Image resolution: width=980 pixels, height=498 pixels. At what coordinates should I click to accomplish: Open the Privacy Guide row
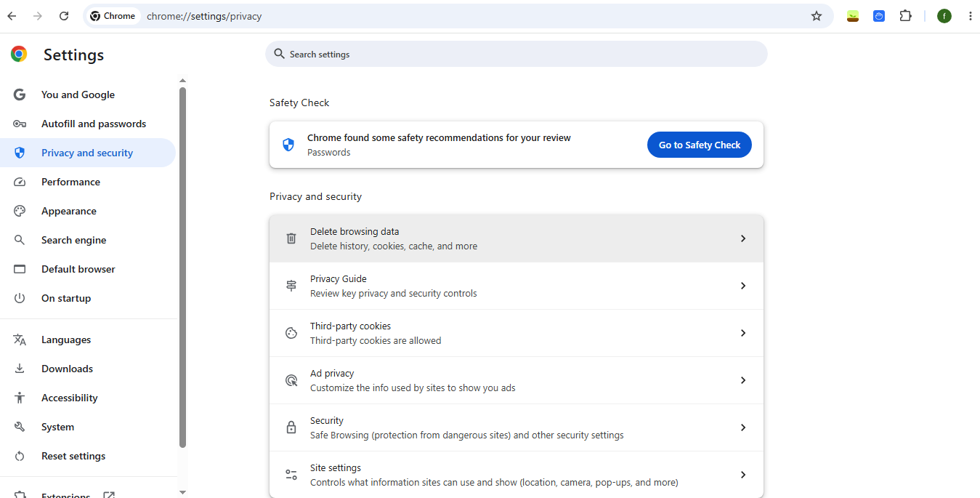pos(517,286)
